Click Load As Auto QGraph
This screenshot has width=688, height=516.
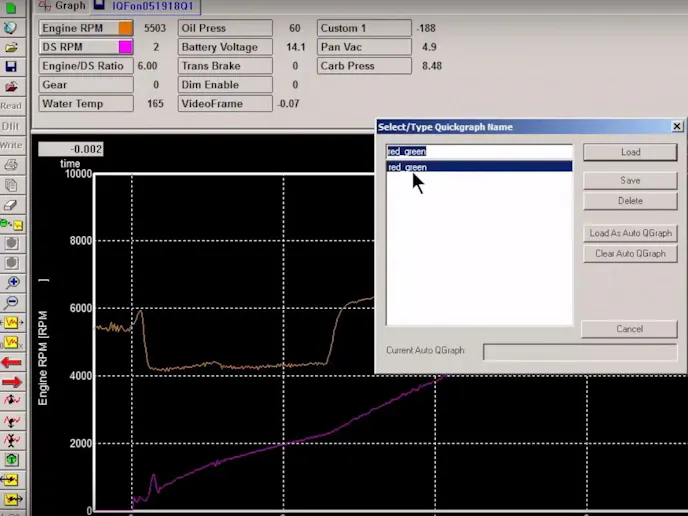pos(630,233)
